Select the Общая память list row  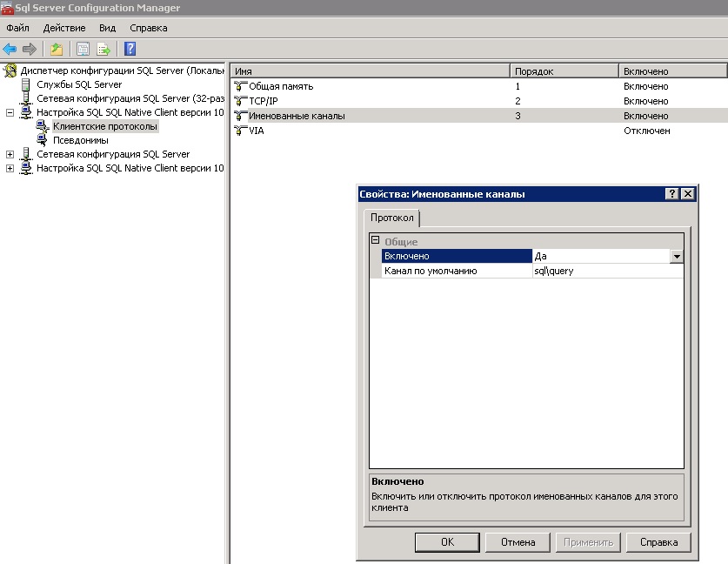click(x=479, y=86)
